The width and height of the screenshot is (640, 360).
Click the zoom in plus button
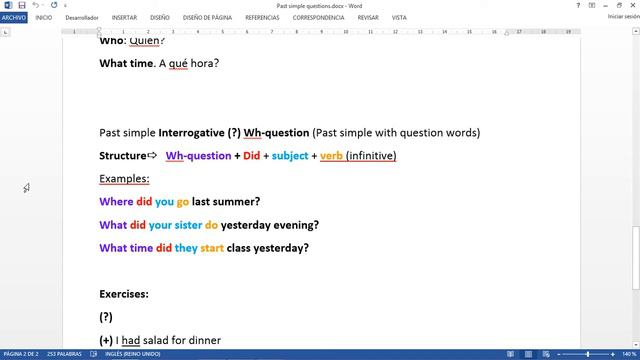[x=613, y=354]
